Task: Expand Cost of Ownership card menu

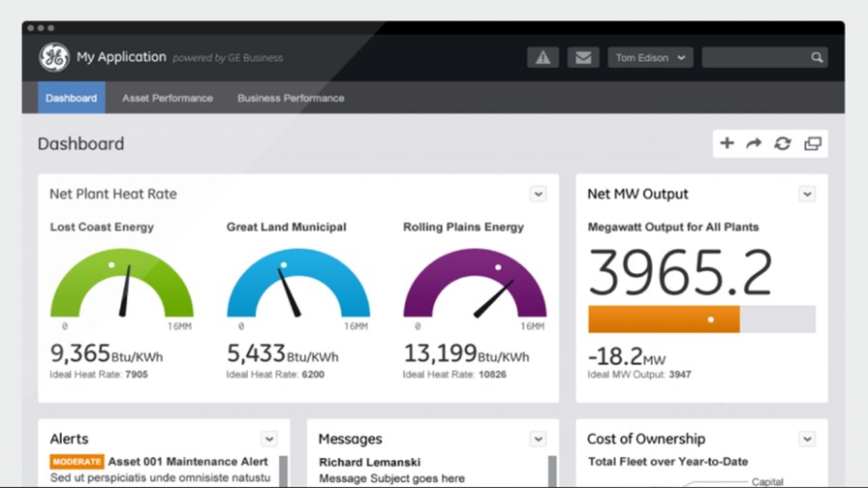Action: tap(807, 440)
